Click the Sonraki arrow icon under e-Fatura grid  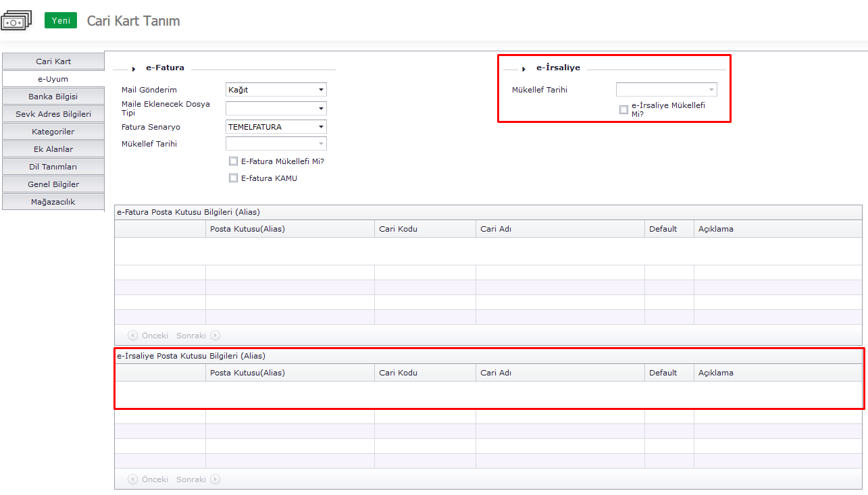(215, 336)
